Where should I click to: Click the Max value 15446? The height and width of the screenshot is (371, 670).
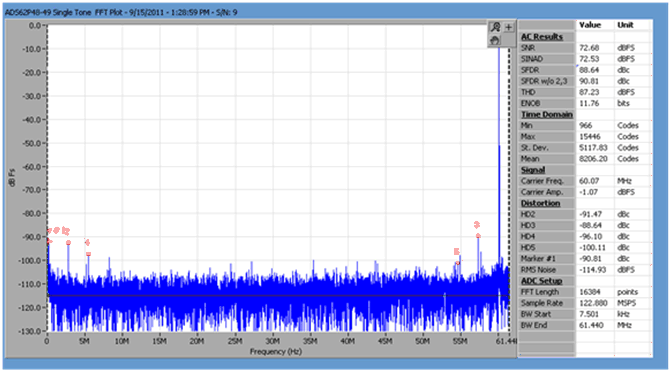[x=590, y=137]
